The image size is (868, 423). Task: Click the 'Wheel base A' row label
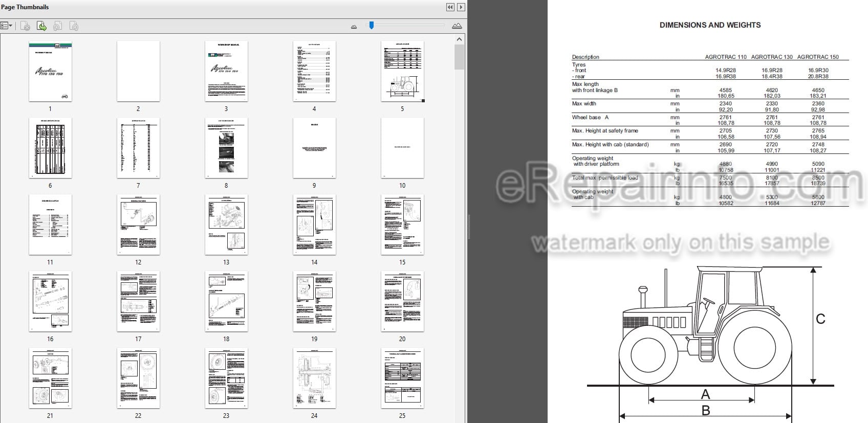[x=590, y=117]
